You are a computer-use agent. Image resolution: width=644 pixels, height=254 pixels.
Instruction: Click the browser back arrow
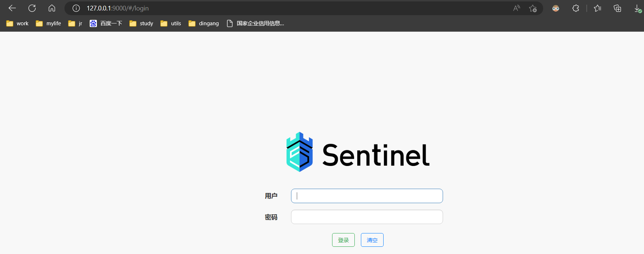[x=12, y=8]
